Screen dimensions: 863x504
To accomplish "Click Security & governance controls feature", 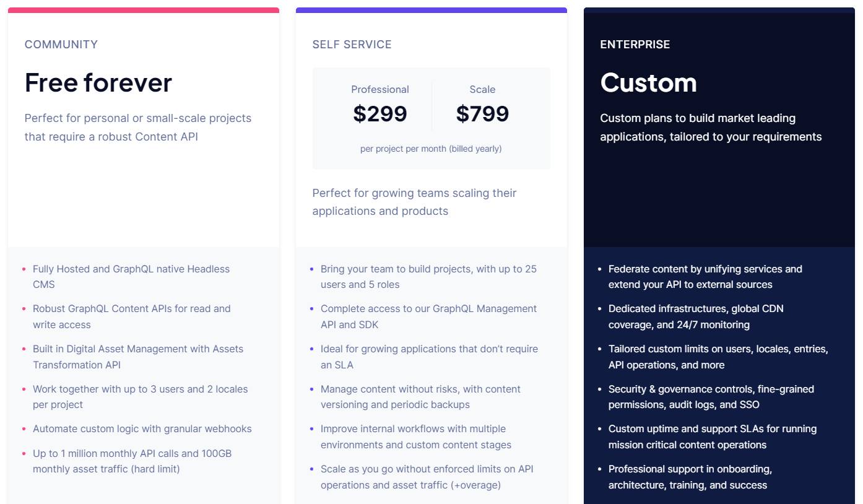I will [x=711, y=397].
